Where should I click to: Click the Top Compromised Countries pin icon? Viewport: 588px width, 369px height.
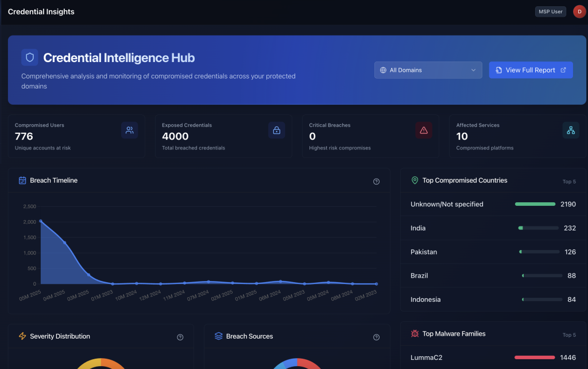tap(415, 180)
